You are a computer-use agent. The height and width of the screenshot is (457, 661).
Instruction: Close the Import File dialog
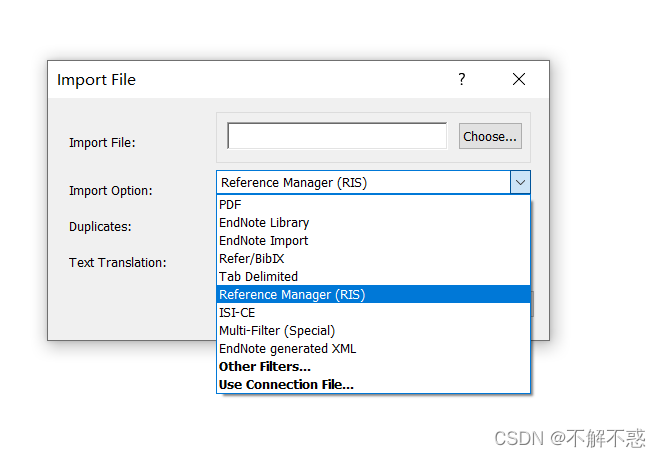click(519, 79)
